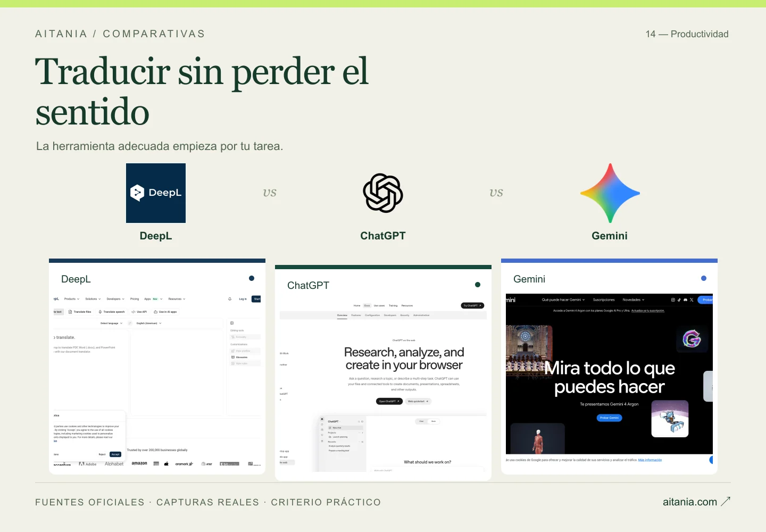Viewport: 766px width, 532px height.
Task: Click the notification bell in DeepL capture
Action: tap(230, 299)
